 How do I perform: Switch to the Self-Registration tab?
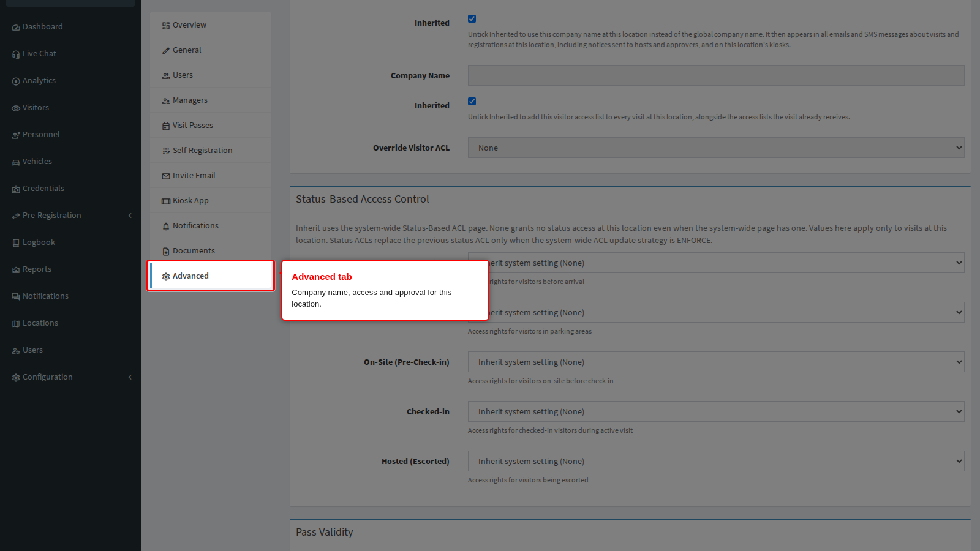(211, 151)
